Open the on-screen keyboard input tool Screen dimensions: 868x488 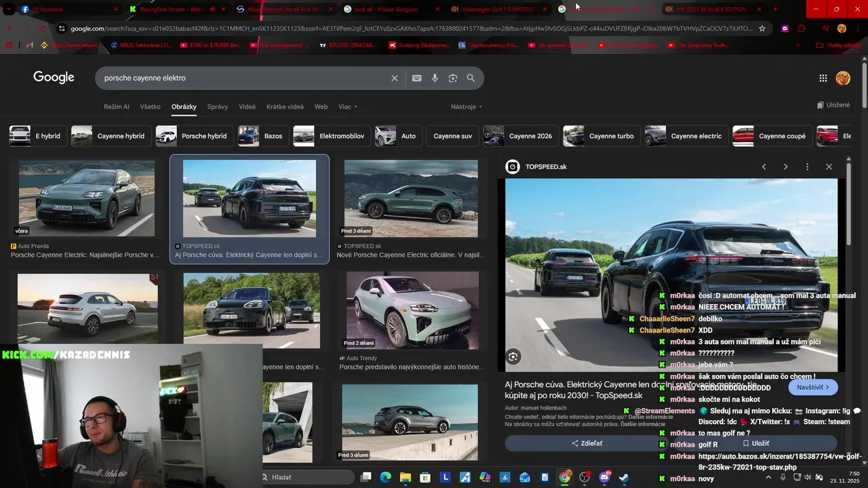click(x=417, y=78)
